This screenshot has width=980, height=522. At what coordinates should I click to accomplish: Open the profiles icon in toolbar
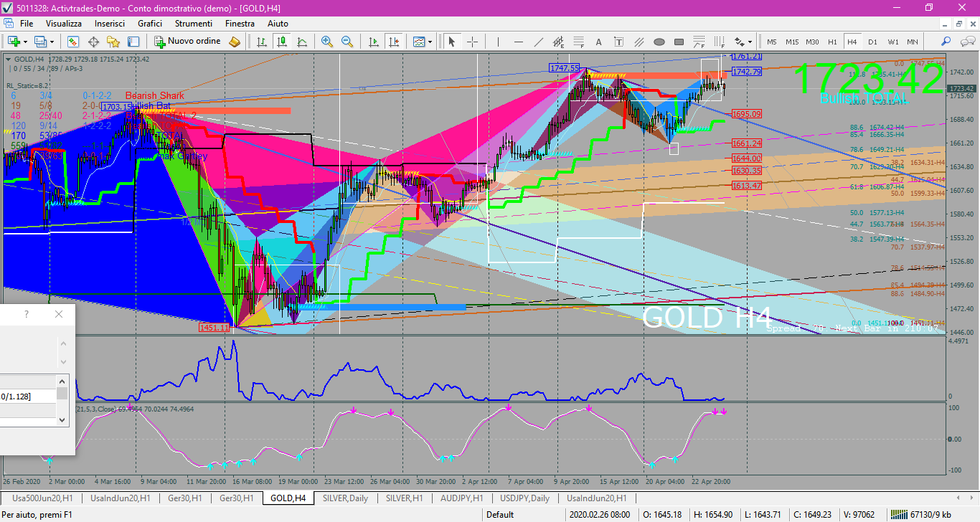[41, 42]
